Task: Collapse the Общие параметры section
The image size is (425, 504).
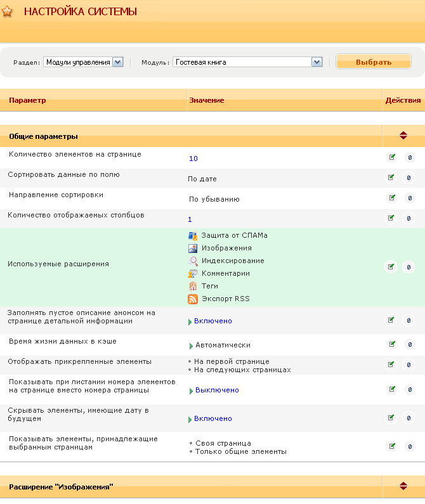Action: pos(403,136)
